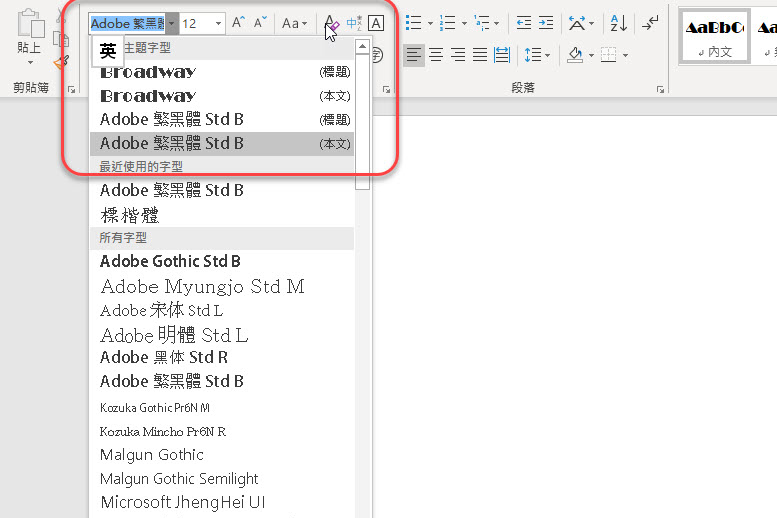The width and height of the screenshot is (777, 518).
Task: Choose Broadway (標題) theme font
Action: pos(222,72)
